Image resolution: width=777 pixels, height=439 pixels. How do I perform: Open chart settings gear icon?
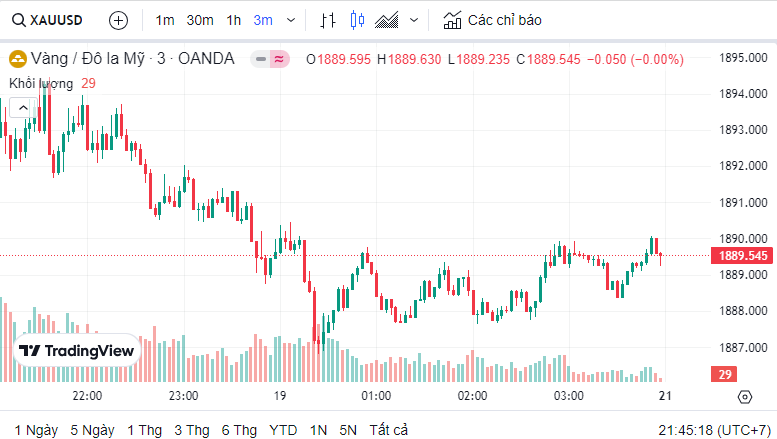744,397
